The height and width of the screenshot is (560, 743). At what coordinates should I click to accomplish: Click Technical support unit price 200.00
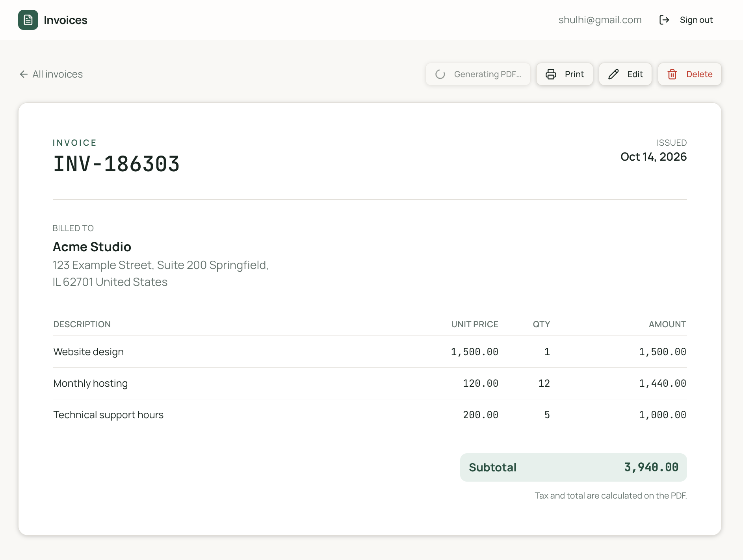click(x=481, y=415)
